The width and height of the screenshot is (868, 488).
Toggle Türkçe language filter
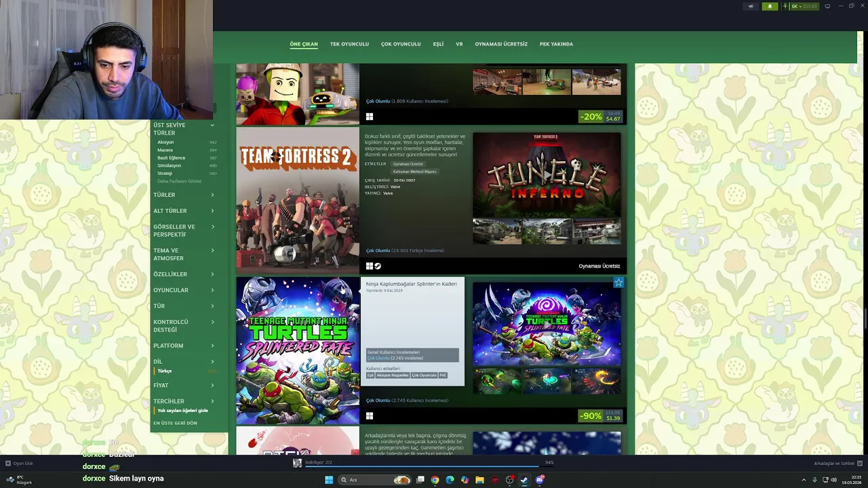click(x=165, y=371)
